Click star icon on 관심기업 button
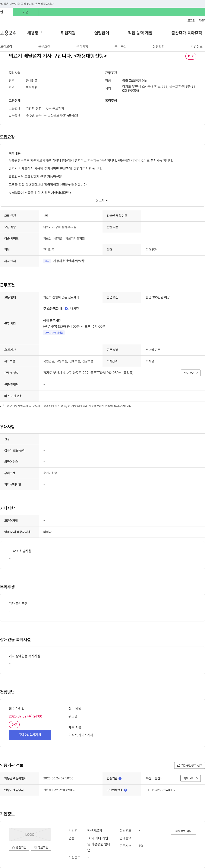Image resolution: width=205 pixels, height=868 pixels. coord(13,847)
